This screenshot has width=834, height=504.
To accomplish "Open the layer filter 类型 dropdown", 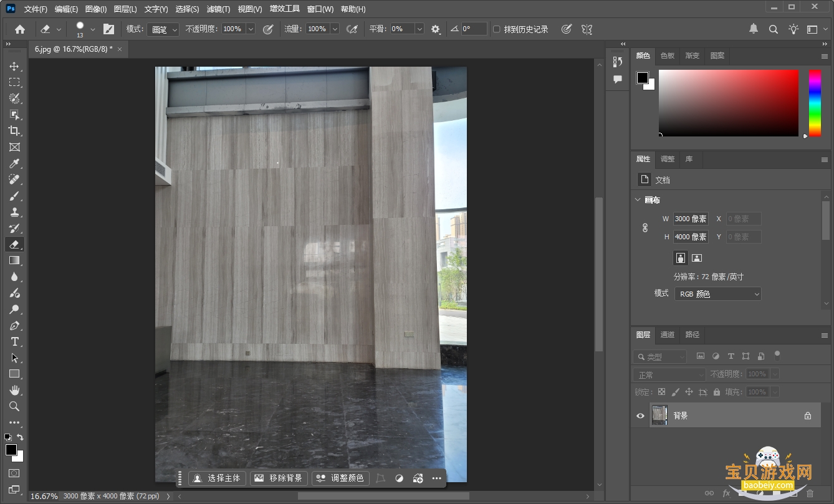I will pos(660,357).
